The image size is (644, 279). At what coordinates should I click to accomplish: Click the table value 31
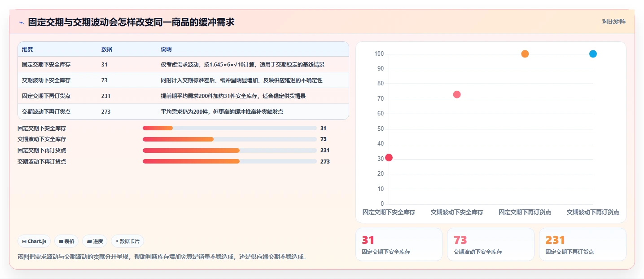(105, 65)
